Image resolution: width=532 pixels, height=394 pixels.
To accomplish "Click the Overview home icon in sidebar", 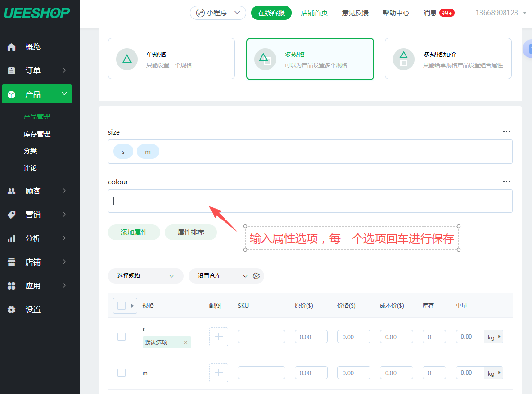I will tap(12, 47).
